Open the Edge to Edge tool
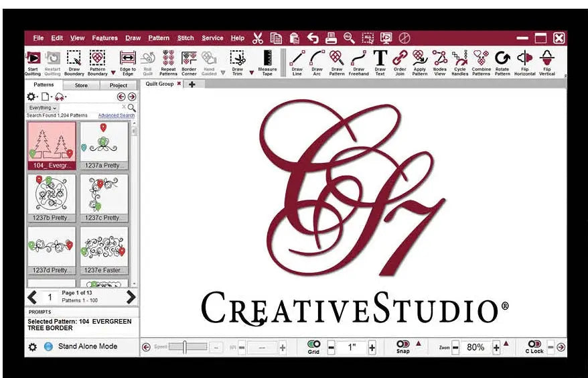 pyautogui.click(x=128, y=63)
